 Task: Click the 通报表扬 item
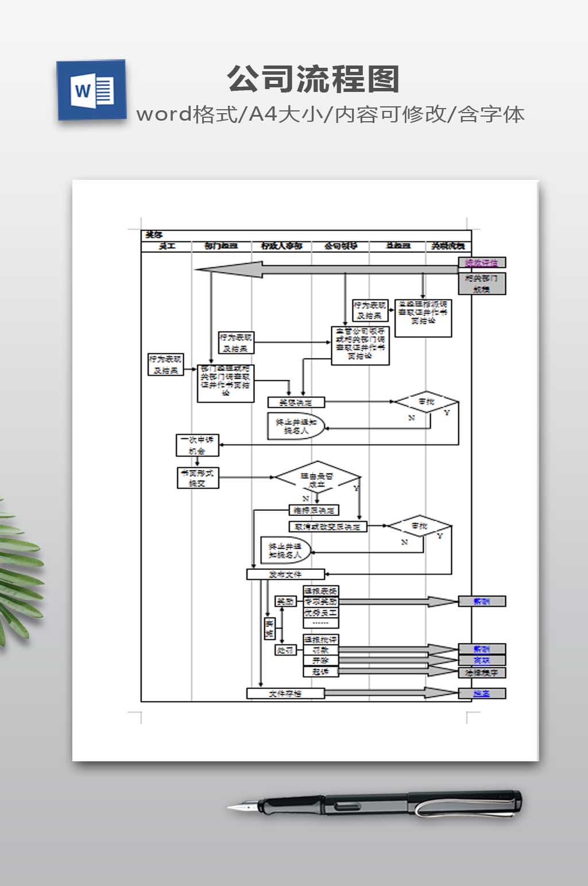click(321, 591)
